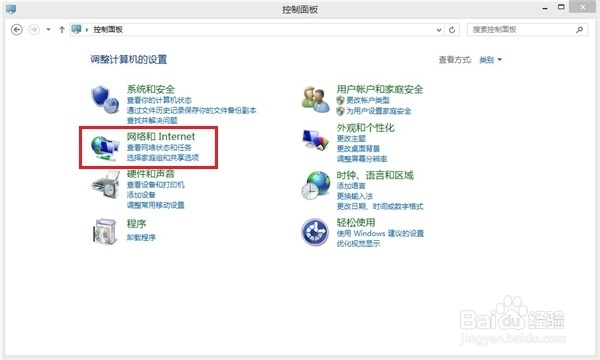The image size is (600, 360).
Task: Go up one level with up arrow
Action: (62, 29)
